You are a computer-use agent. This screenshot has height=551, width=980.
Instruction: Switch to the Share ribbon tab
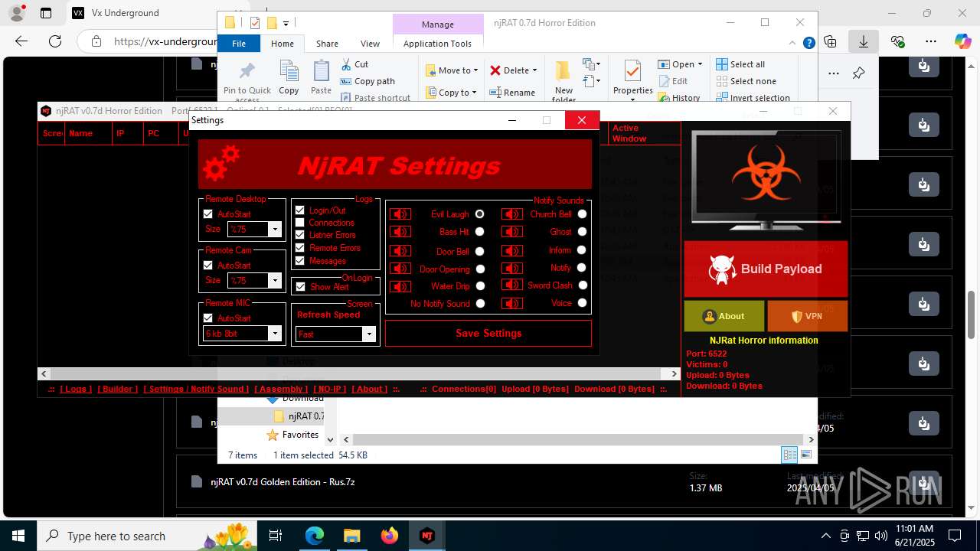pos(327,44)
